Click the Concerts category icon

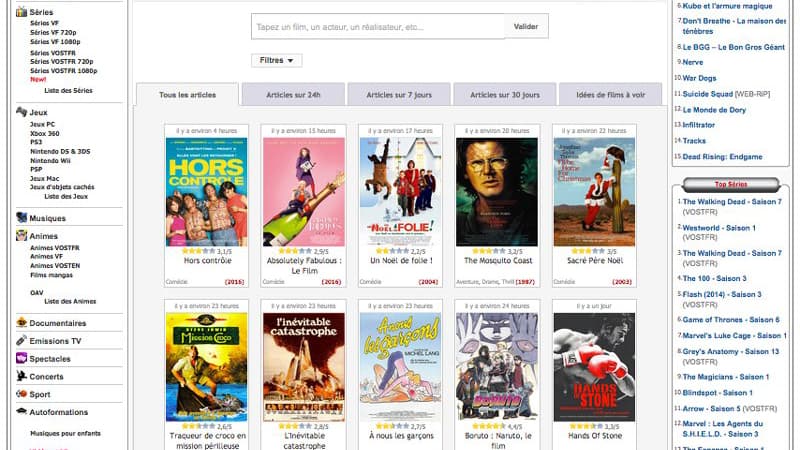21,376
